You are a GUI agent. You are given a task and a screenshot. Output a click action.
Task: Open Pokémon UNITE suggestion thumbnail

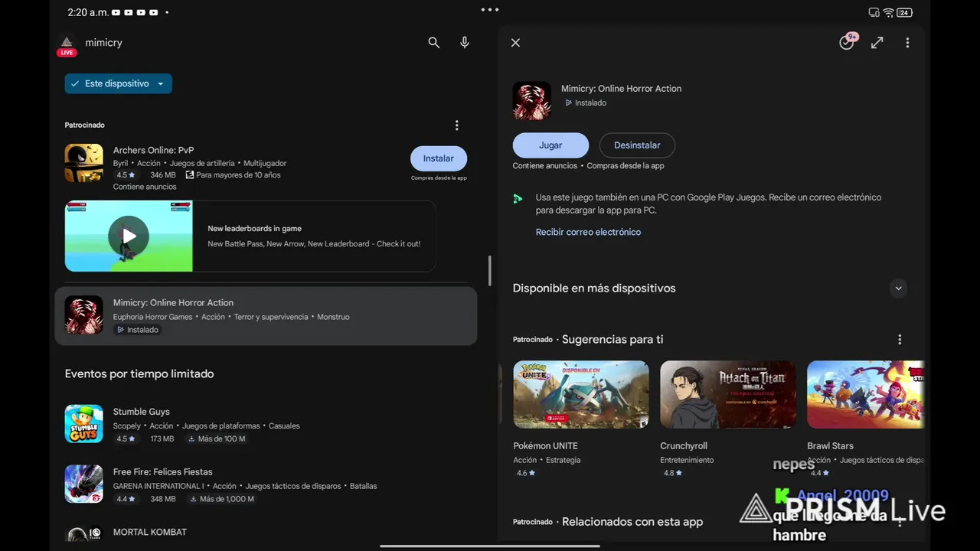(x=581, y=395)
